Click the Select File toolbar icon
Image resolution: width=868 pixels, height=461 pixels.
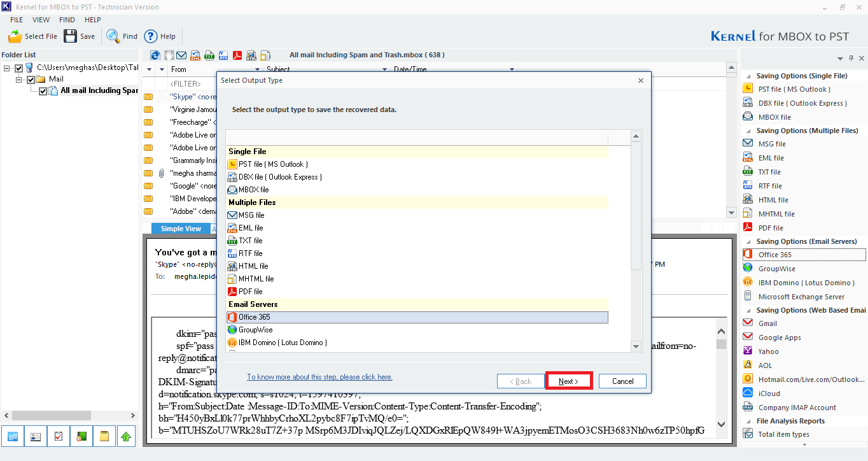pos(15,36)
